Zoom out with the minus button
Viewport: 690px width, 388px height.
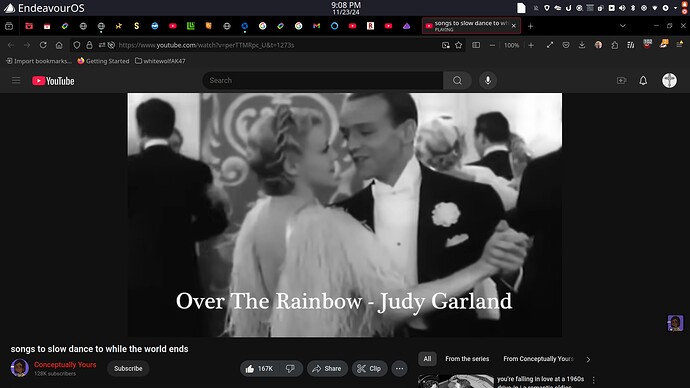coord(492,45)
